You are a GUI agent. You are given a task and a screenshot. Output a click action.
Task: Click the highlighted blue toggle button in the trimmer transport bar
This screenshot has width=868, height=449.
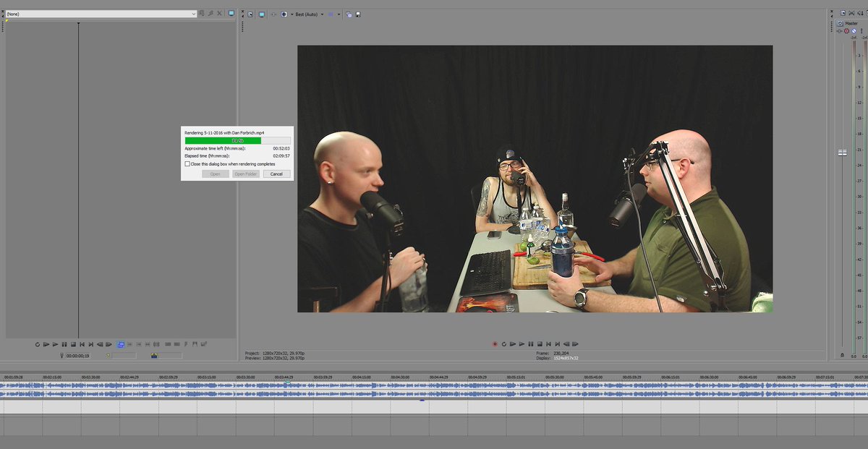pos(121,344)
